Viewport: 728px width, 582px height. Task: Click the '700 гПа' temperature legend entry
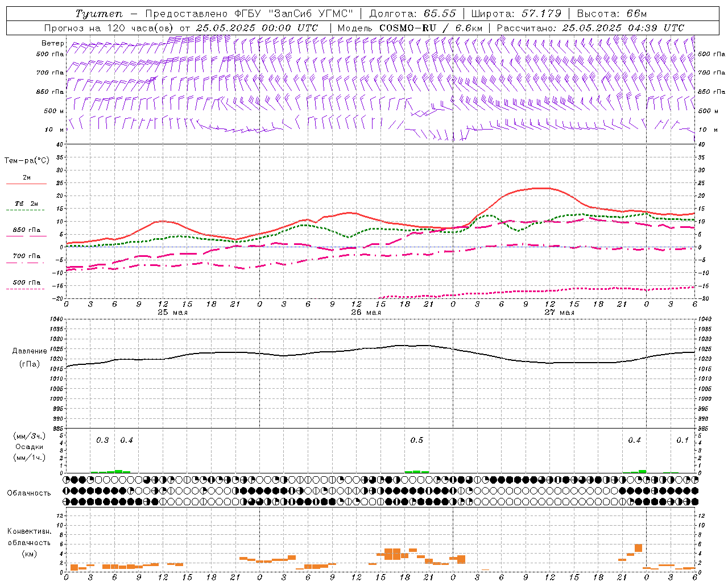tap(27, 256)
